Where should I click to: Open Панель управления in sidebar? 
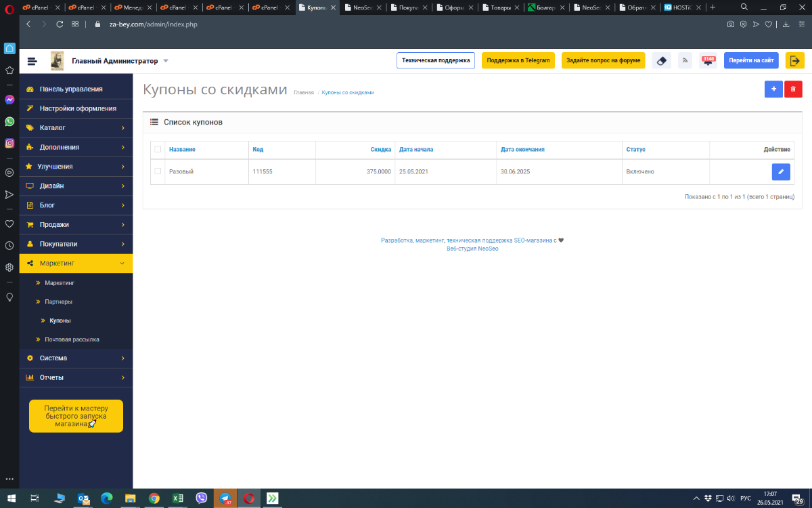point(76,89)
